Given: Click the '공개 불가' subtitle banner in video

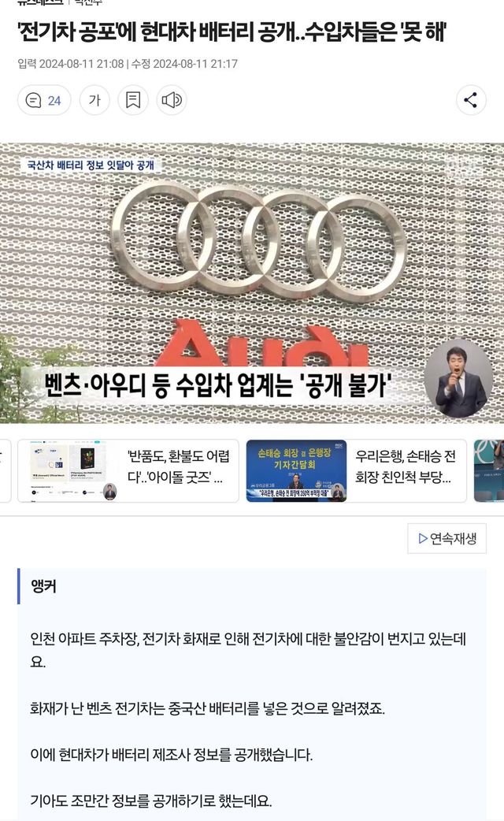Looking at the screenshot, I should coord(217,385).
